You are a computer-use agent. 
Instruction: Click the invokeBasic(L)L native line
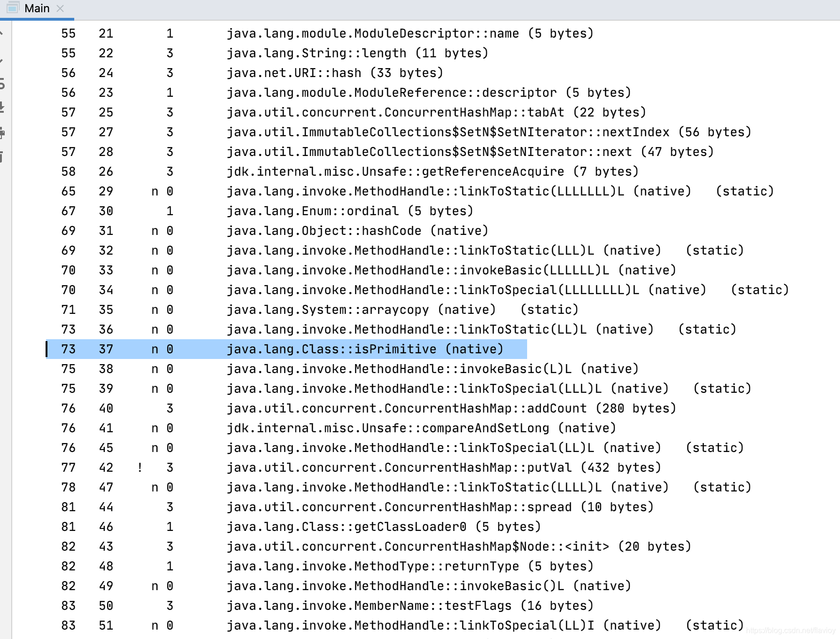(433, 369)
